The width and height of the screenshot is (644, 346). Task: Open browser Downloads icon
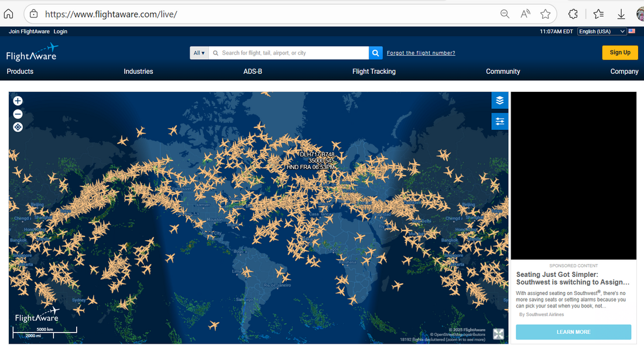click(621, 15)
